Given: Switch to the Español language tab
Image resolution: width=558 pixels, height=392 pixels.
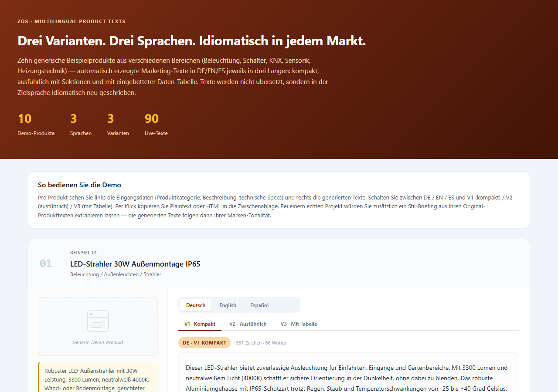Looking at the screenshot, I should (x=259, y=305).
